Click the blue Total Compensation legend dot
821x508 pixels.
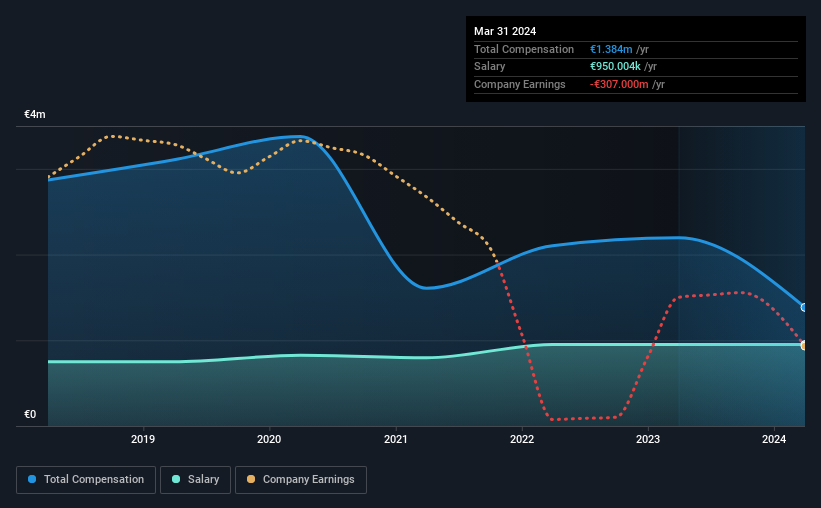[32, 479]
